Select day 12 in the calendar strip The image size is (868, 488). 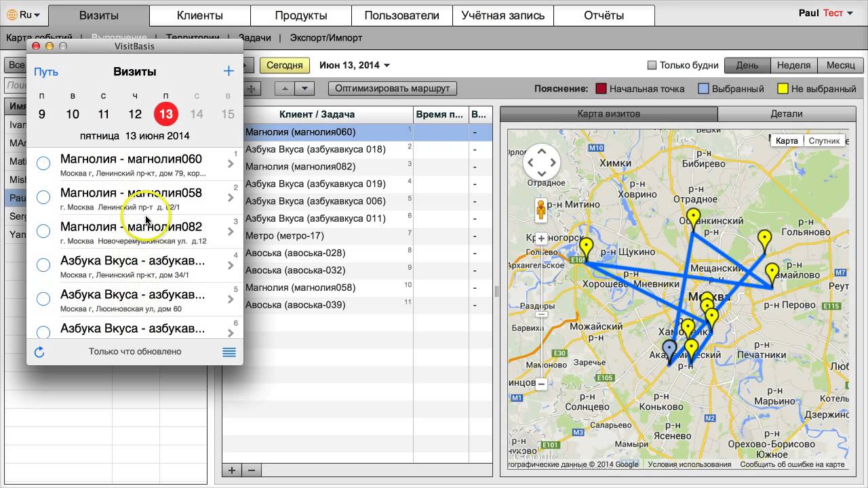[135, 114]
